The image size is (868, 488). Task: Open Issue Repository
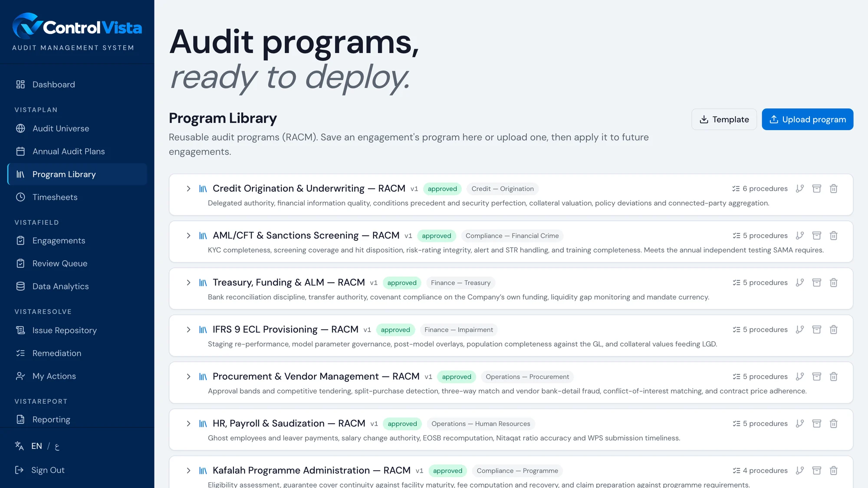77,331
